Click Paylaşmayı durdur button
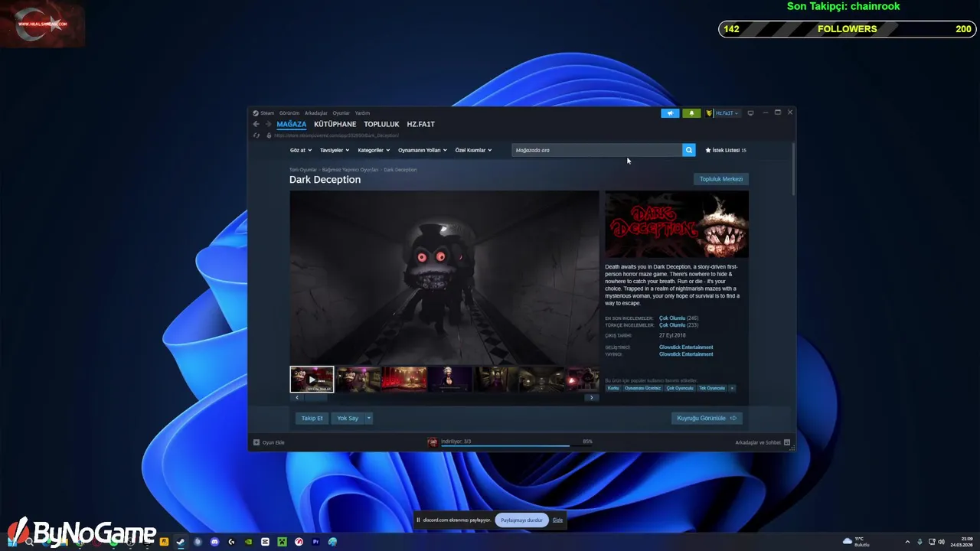Image resolution: width=980 pixels, height=551 pixels. [522, 520]
